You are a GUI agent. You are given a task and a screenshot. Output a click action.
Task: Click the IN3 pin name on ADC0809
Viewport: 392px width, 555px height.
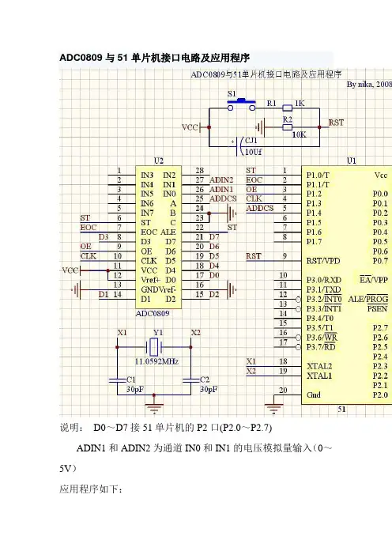tap(147, 176)
